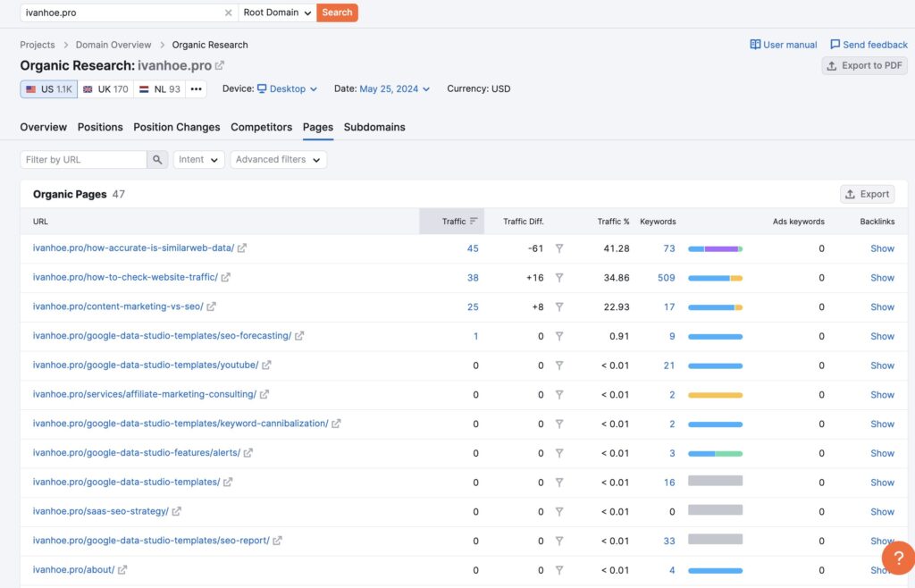
Task: Switch to the Position Changes tab
Action: click(x=177, y=128)
